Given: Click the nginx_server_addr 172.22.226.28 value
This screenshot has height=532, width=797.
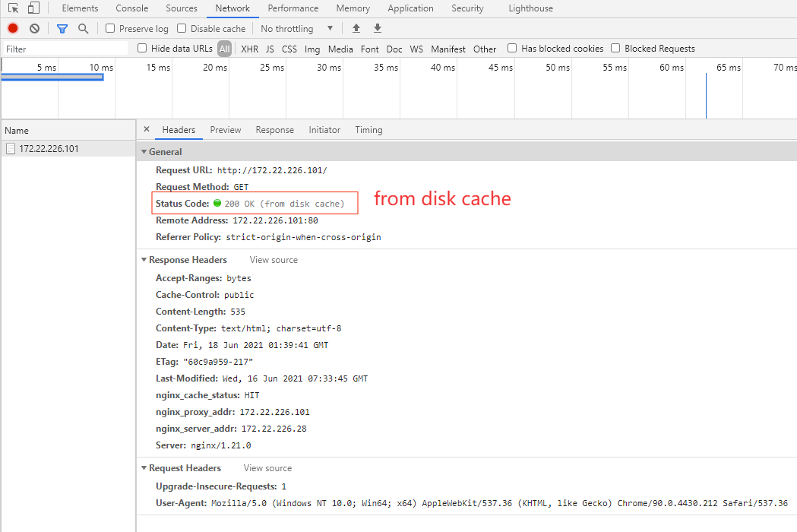Looking at the screenshot, I should [274, 429].
